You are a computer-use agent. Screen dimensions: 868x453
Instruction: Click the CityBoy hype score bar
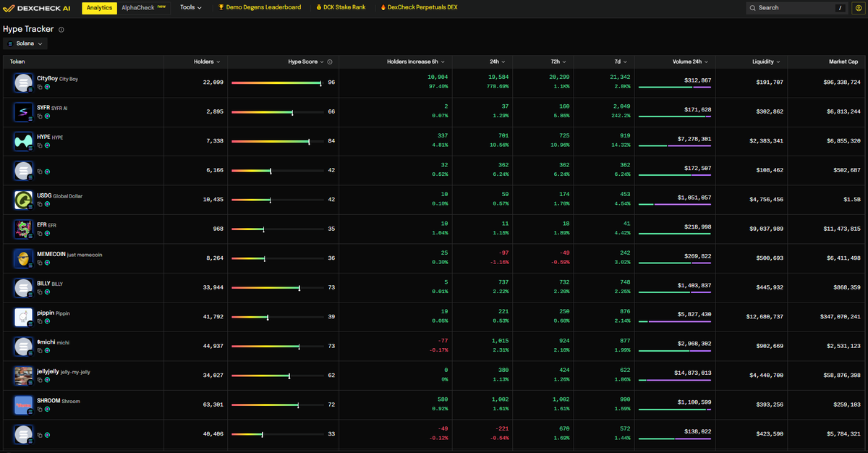coord(278,83)
